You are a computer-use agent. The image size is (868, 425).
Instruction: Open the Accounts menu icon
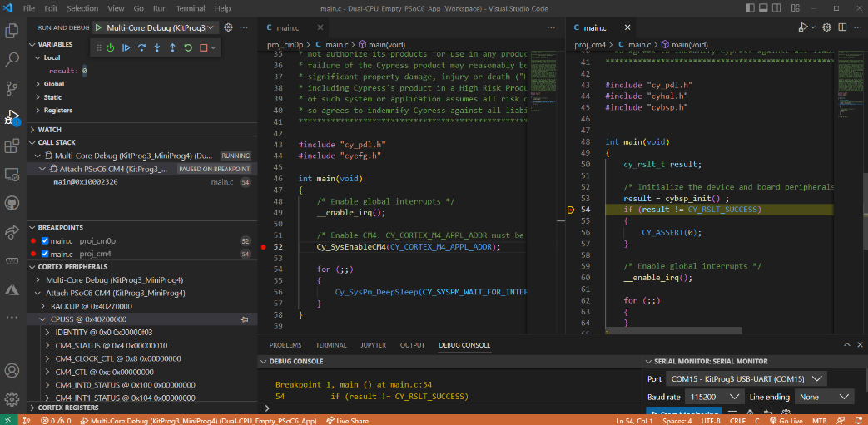12,370
